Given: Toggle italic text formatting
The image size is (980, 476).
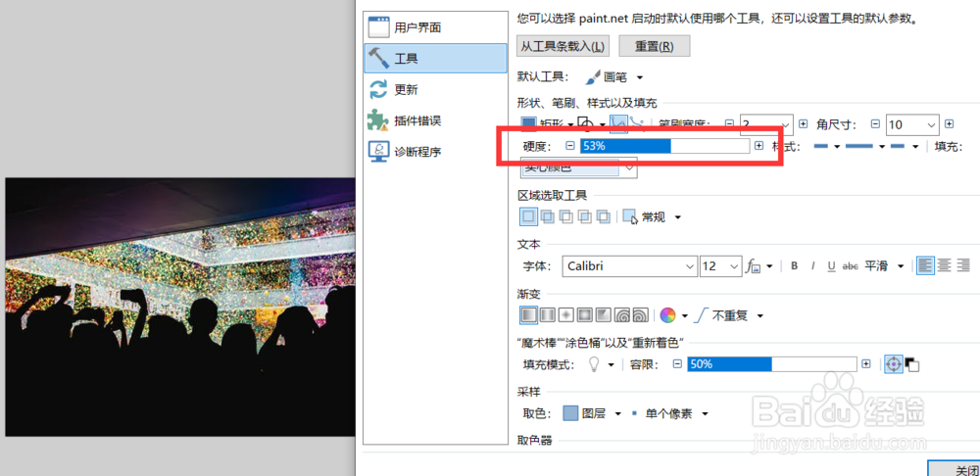Looking at the screenshot, I should 813,266.
